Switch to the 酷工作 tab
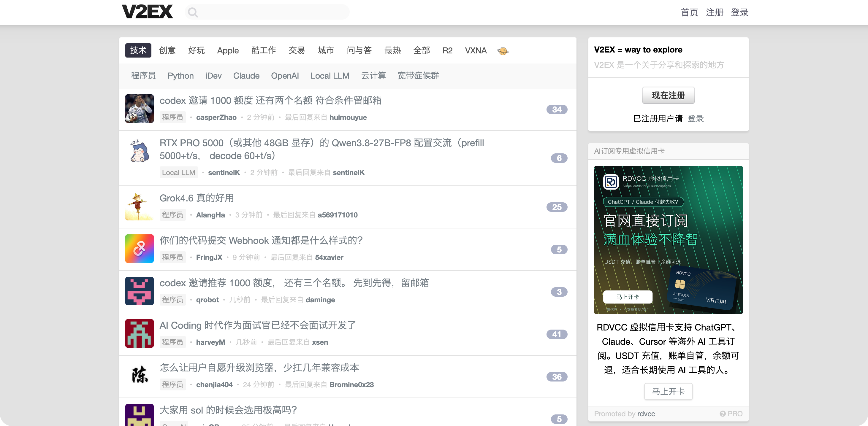Viewport: 868px width, 426px height. (264, 50)
